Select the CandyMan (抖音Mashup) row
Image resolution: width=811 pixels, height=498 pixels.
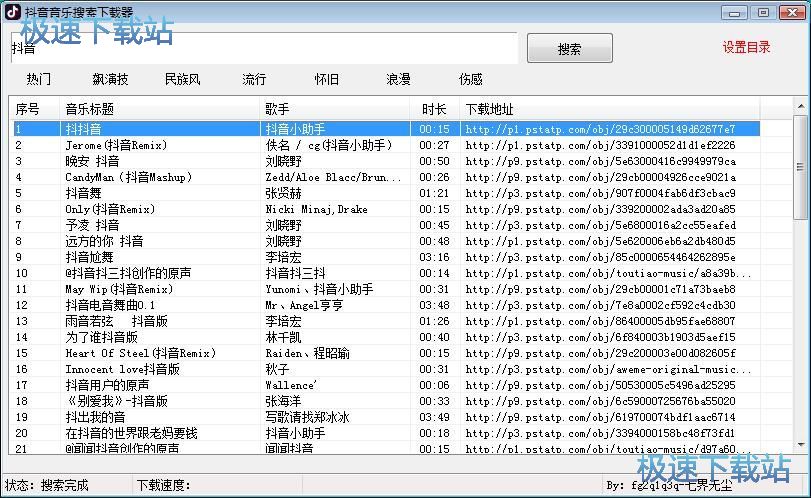click(x=387, y=177)
